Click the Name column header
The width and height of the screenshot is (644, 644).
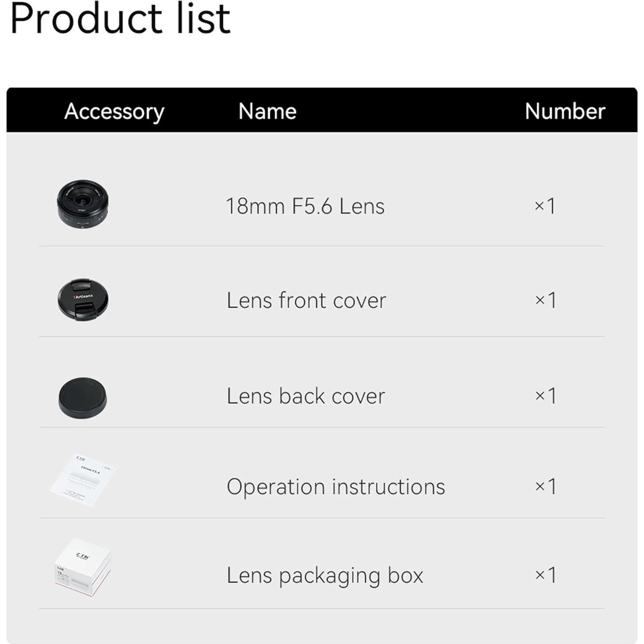tap(267, 111)
